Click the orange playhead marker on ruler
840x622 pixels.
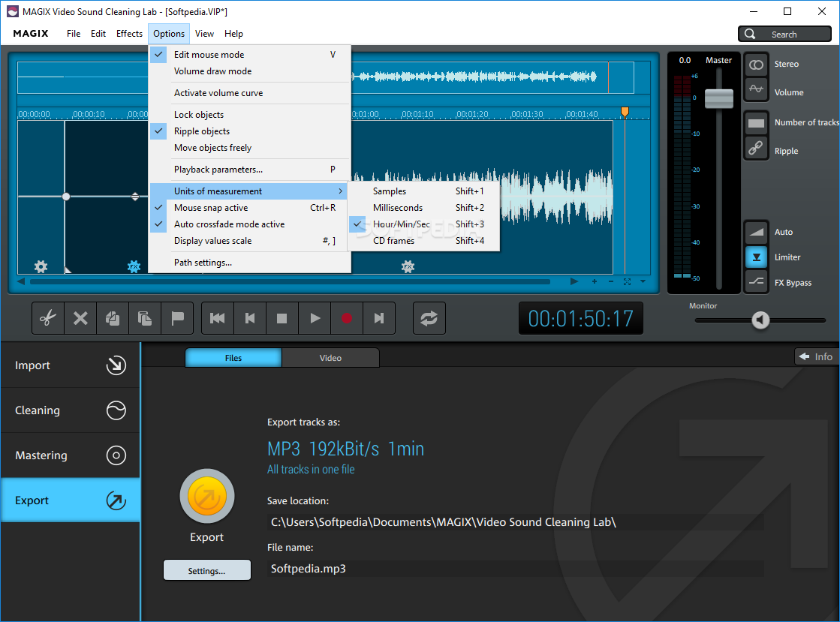[625, 112]
